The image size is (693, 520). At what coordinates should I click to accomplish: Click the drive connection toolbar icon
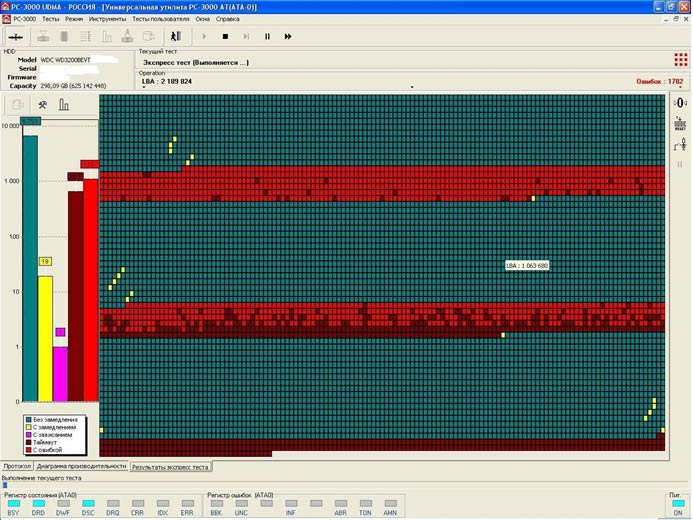[16, 37]
